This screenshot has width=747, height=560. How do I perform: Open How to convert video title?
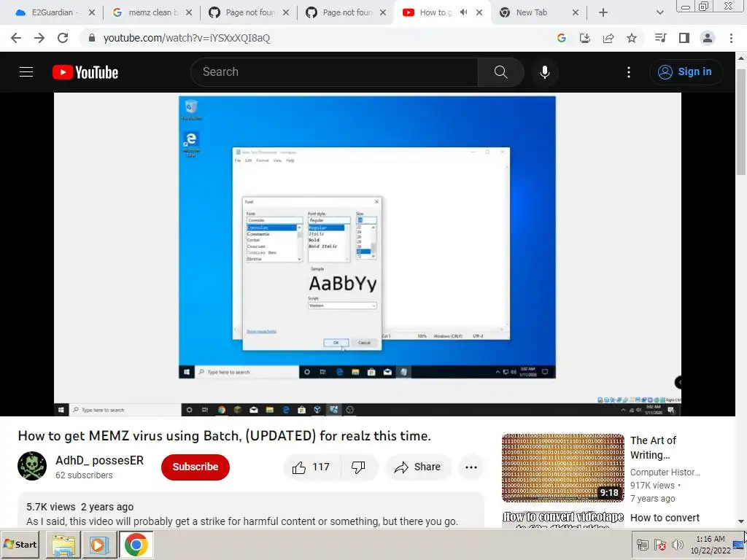pos(665,518)
